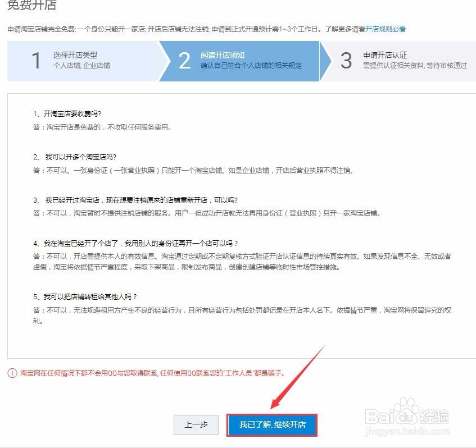The width and height of the screenshot is (476, 448).
Task: Click answer 淘宝开店是免费的,不收取任何服务费用
Action: coord(102,127)
